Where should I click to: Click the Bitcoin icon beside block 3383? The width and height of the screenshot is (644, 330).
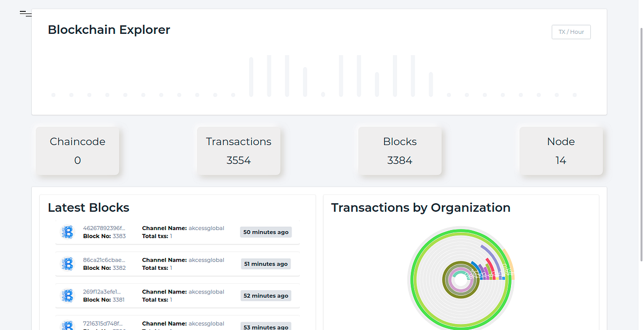67,232
